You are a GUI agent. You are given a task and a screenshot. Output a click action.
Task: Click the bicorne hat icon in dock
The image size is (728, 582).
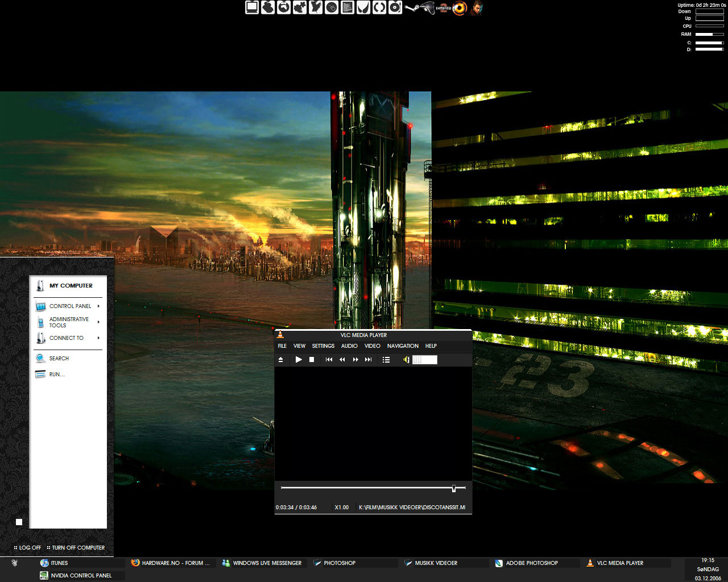coord(428,7)
